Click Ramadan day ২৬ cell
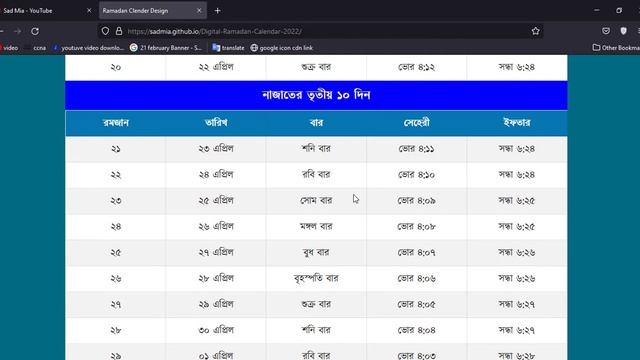The image size is (640, 360). coord(116,278)
